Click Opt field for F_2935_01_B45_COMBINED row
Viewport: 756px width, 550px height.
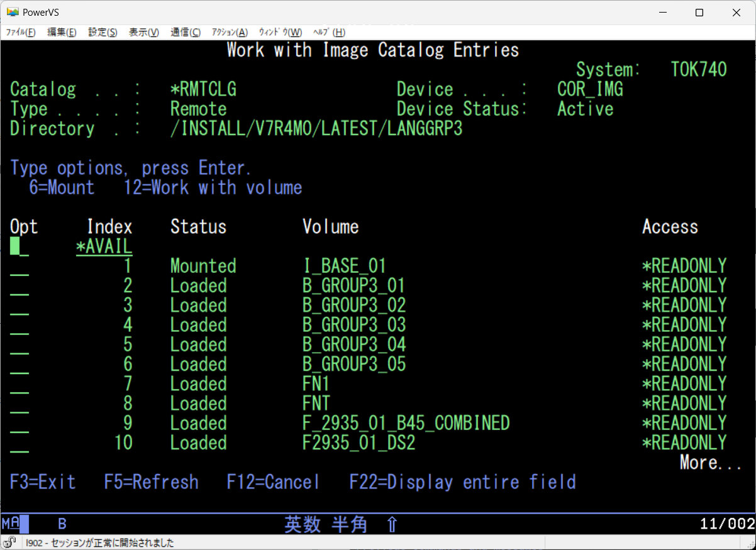tap(19, 424)
